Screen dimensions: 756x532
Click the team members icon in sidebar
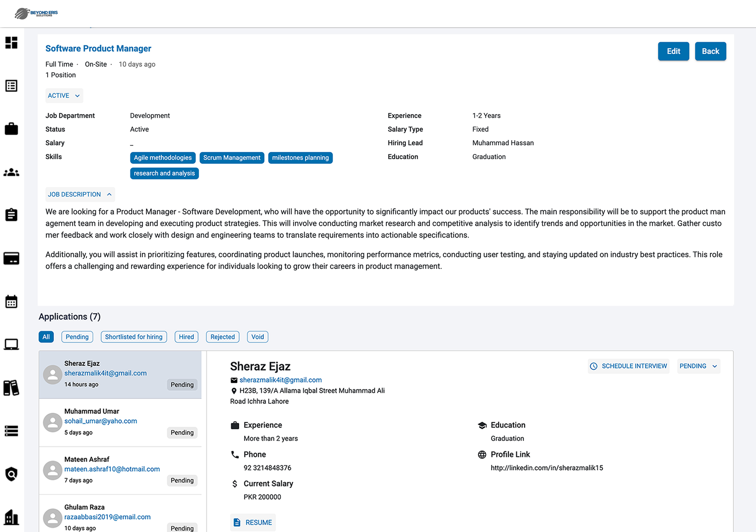click(11, 172)
